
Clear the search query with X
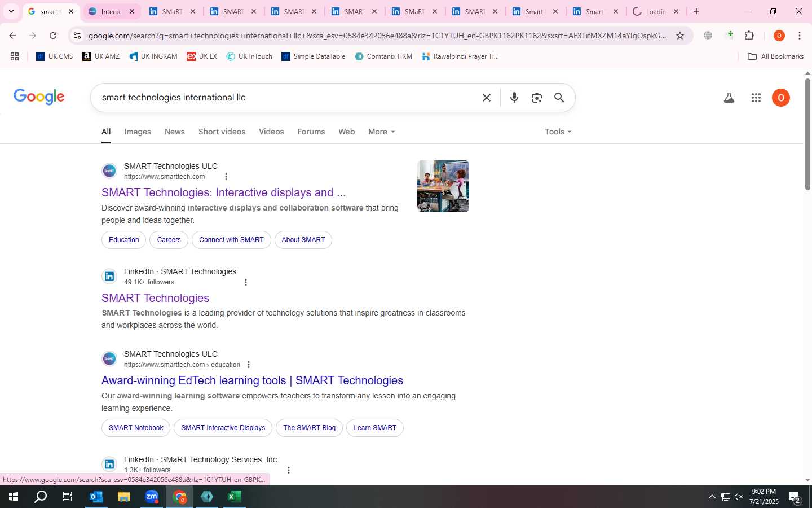[x=487, y=98]
